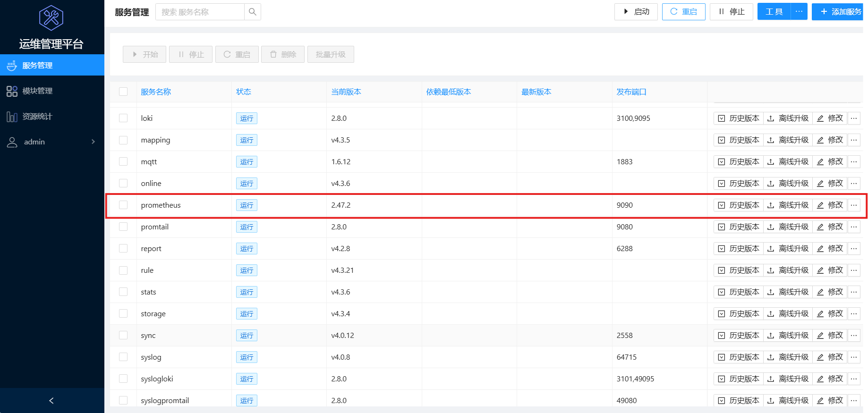This screenshot has width=868, height=413.
Task: Click the search magnifier icon
Action: coord(253,12)
